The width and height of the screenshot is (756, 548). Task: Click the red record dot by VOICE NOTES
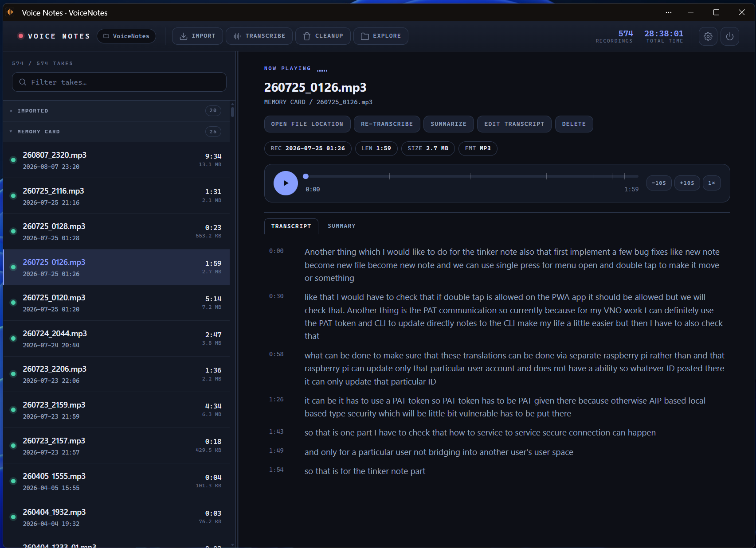click(20, 36)
